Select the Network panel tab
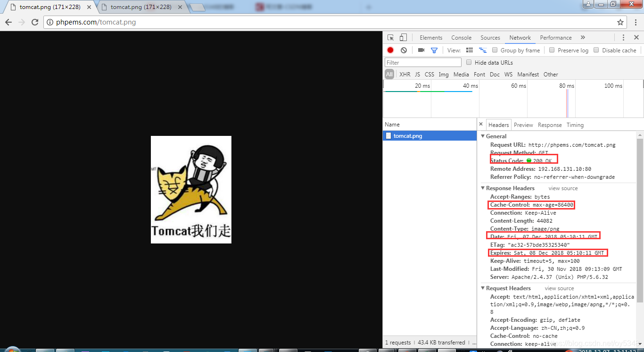Screen dimensions: 644x352 [520, 38]
